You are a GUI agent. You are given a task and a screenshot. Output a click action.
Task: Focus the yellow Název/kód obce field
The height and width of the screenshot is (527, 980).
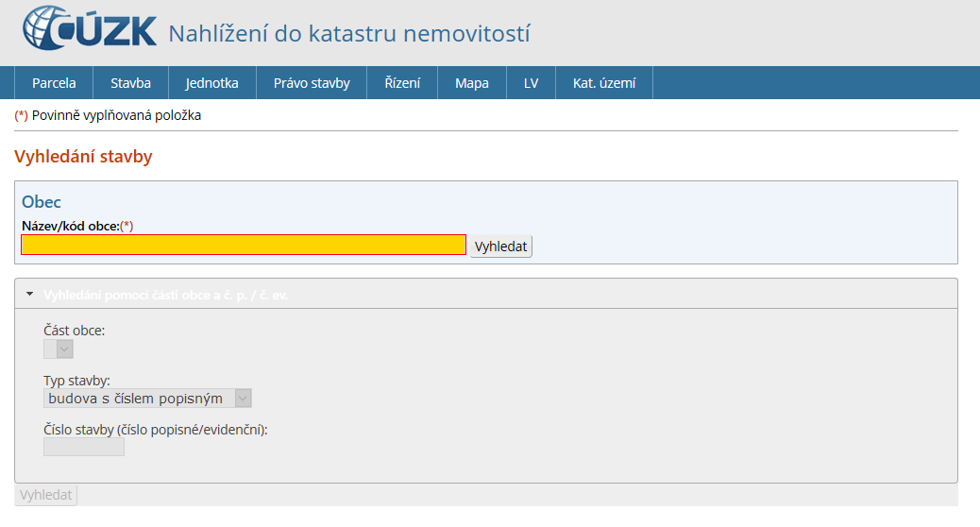click(x=244, y=246)
